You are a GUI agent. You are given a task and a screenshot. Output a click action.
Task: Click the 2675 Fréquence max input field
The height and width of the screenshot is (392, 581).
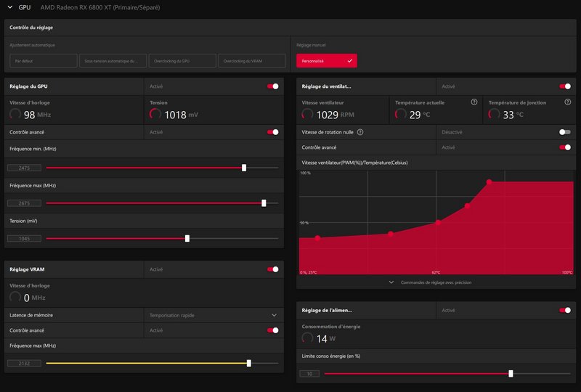pyautogui.click(x=24, y=203)
